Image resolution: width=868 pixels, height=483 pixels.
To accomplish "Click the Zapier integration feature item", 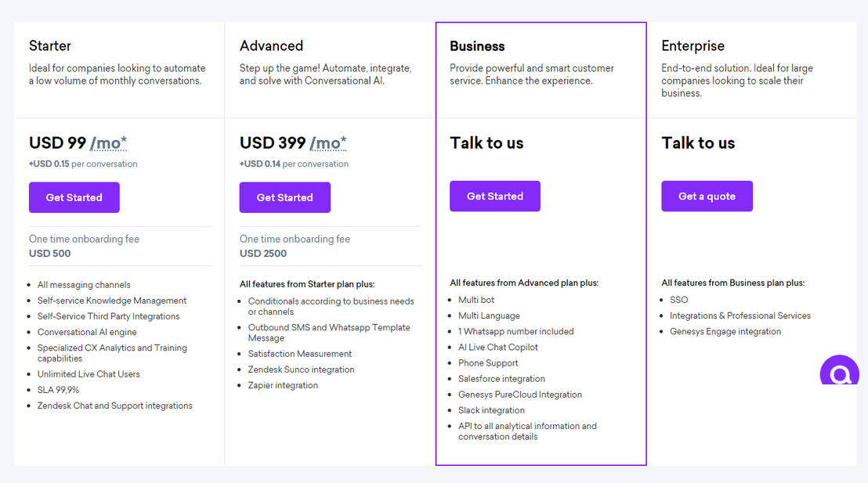I will pyautogui.click(x=282, y=385).
